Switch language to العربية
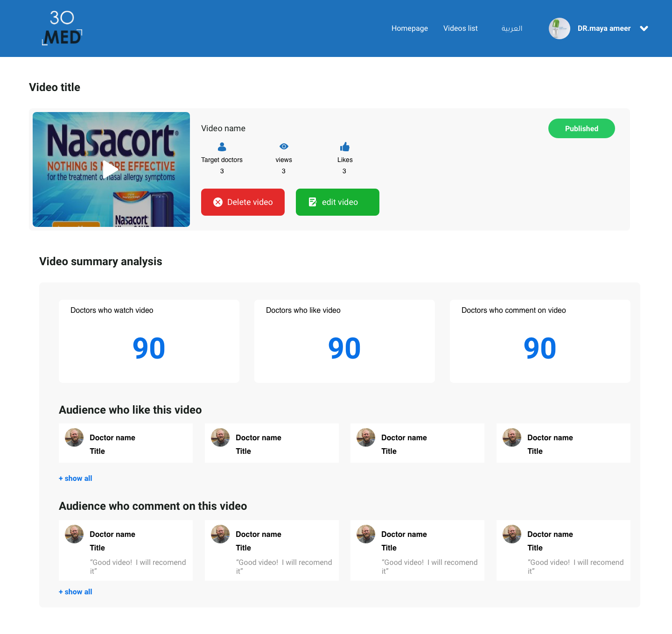Viewport: 672px width, 634px height. [x=512, y=28]
